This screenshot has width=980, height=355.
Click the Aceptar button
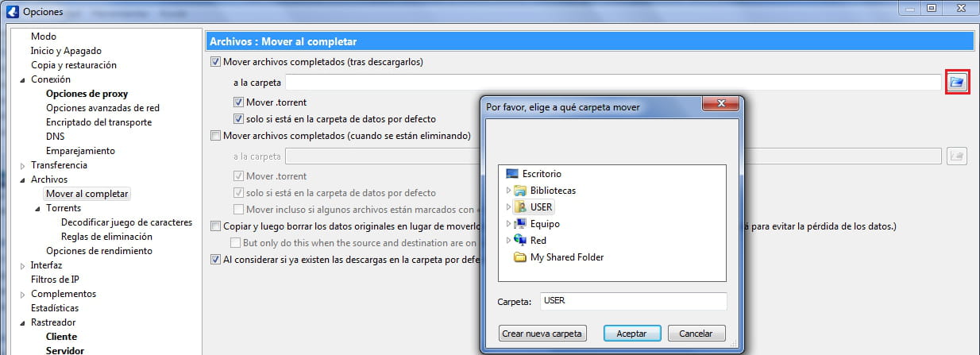click(x=631, y=334)
